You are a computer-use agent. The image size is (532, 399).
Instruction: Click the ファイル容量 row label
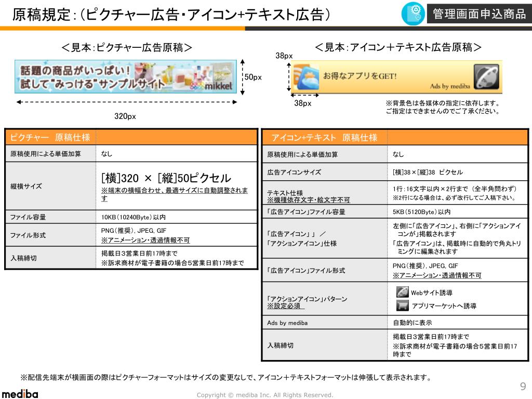[28, 217]
